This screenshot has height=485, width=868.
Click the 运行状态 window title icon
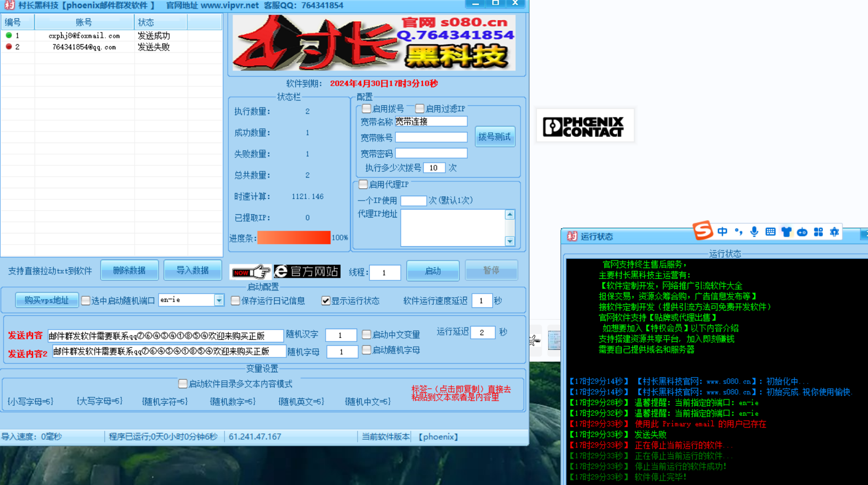572,236
